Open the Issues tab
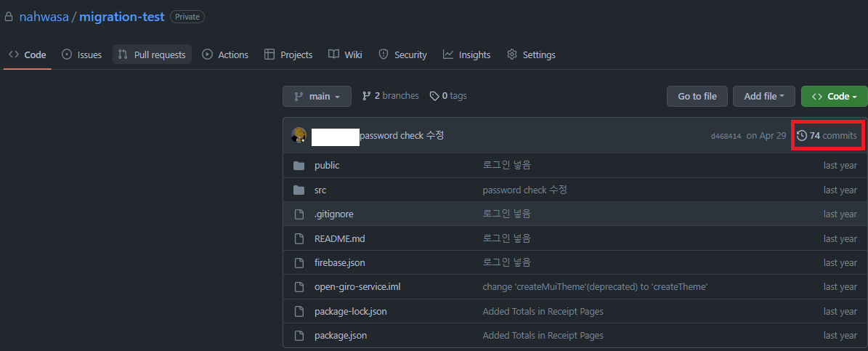This screenshot has height=351, width=868. [x=82, y=55]
